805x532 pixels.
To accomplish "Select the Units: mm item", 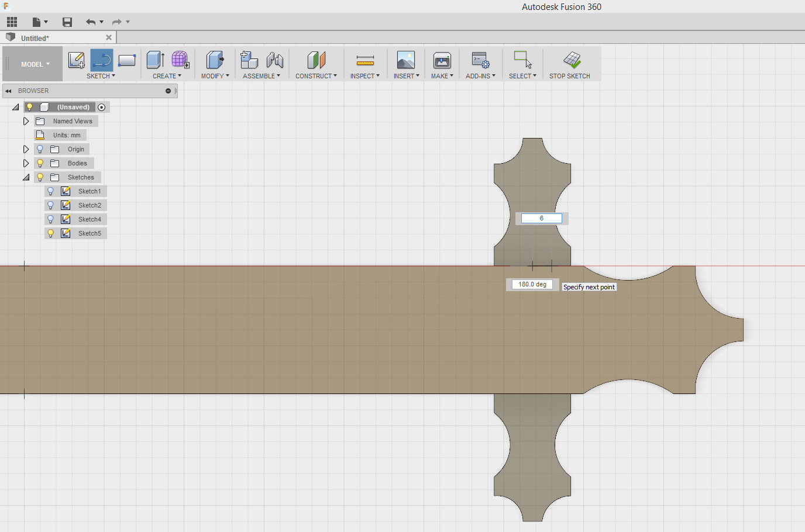I will click(61, 135).
